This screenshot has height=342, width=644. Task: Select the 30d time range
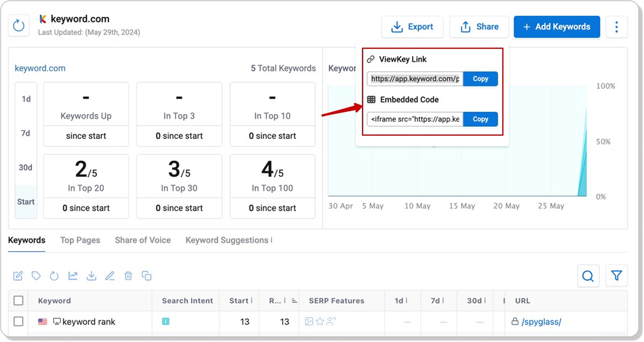[26, 167]
